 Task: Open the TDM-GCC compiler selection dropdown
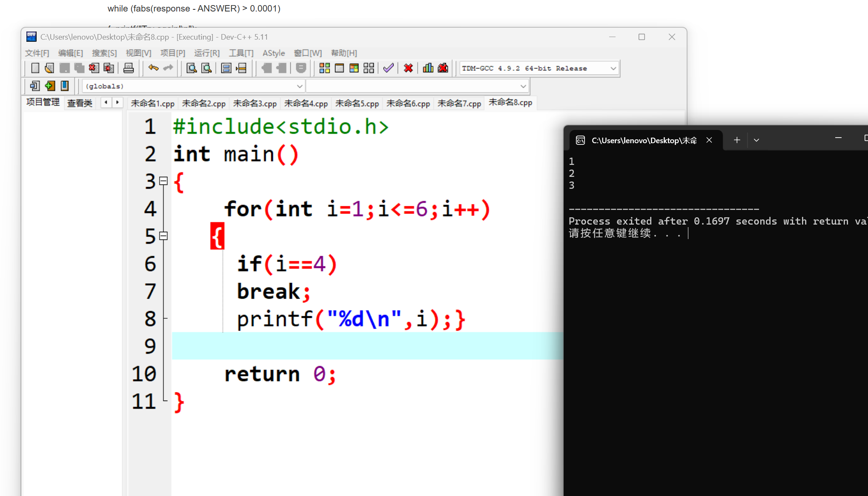coord(613,68)
